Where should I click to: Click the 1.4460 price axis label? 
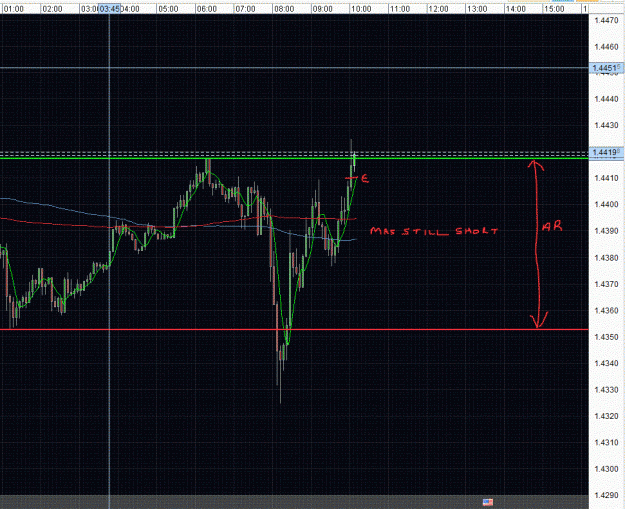(606, 47)
